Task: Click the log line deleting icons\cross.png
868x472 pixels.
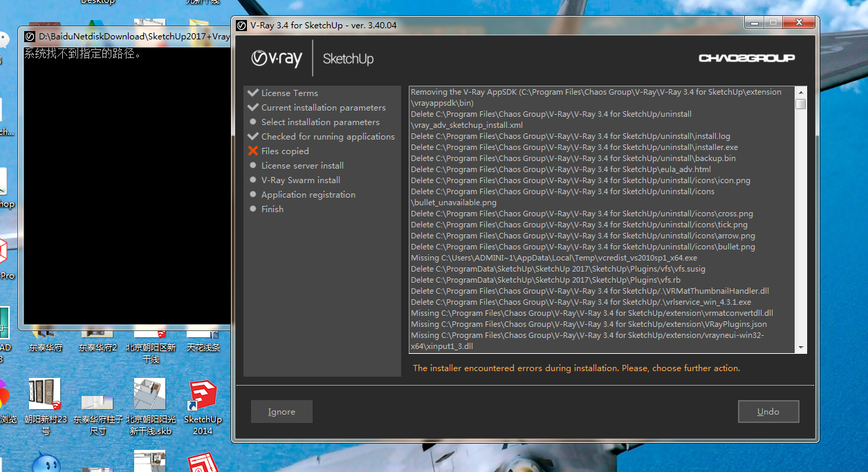Action: 582,214
